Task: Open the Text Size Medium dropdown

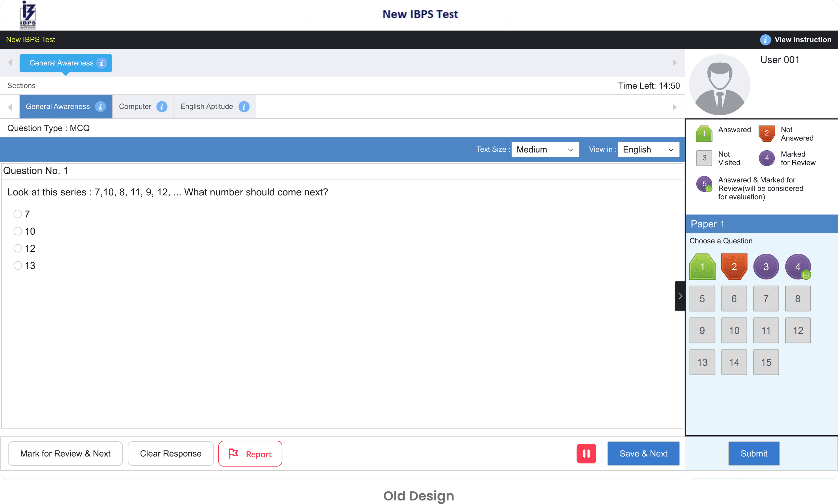Action: pyautogui.click(x=545, y=149)
